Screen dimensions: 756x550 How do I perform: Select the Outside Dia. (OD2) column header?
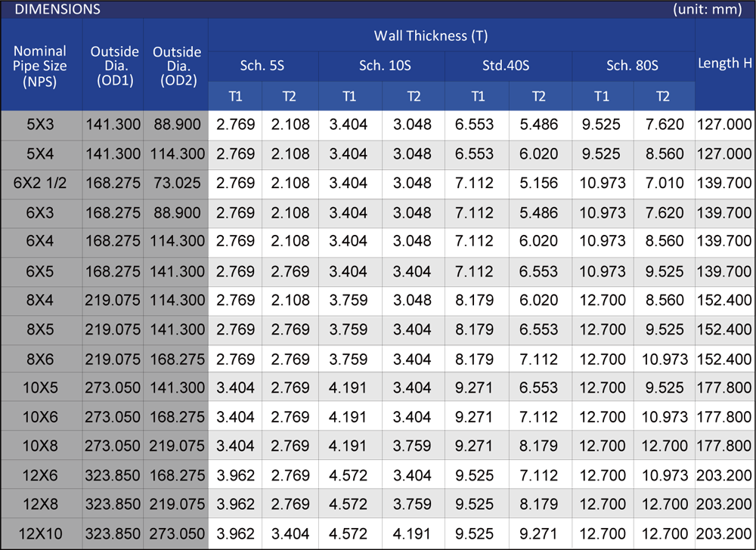pyautogui.click(x=177, y=66)
